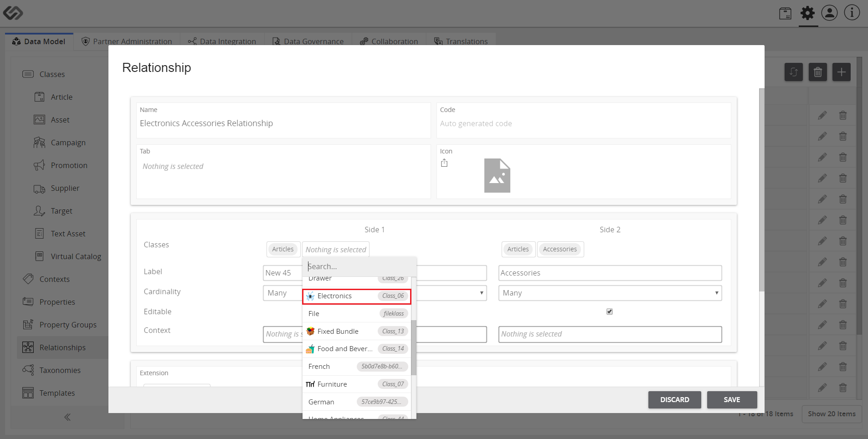Select Food and Beverages from the class list
This screenshot has width=868, height=439.
click(x=357, y=349)
